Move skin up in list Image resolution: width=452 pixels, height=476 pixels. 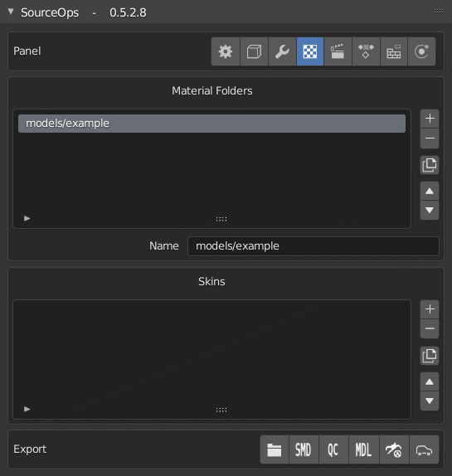[430, 381]
